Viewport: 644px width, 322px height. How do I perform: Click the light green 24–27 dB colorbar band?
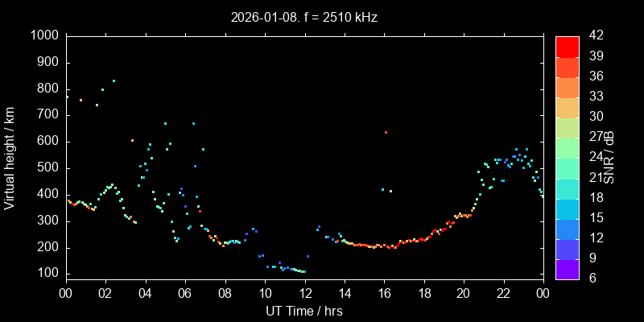[x=568, y=147]
